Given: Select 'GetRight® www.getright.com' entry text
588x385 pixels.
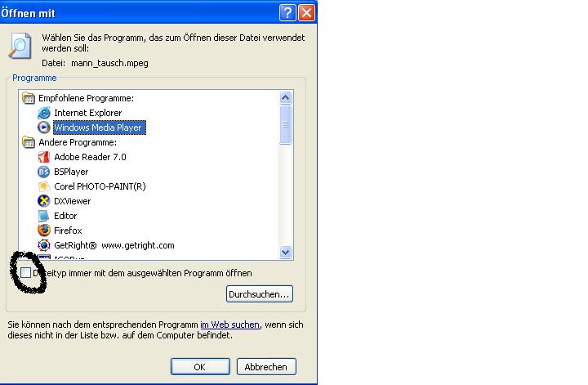Looking at the screenshot, I should [x=114, y=245].
